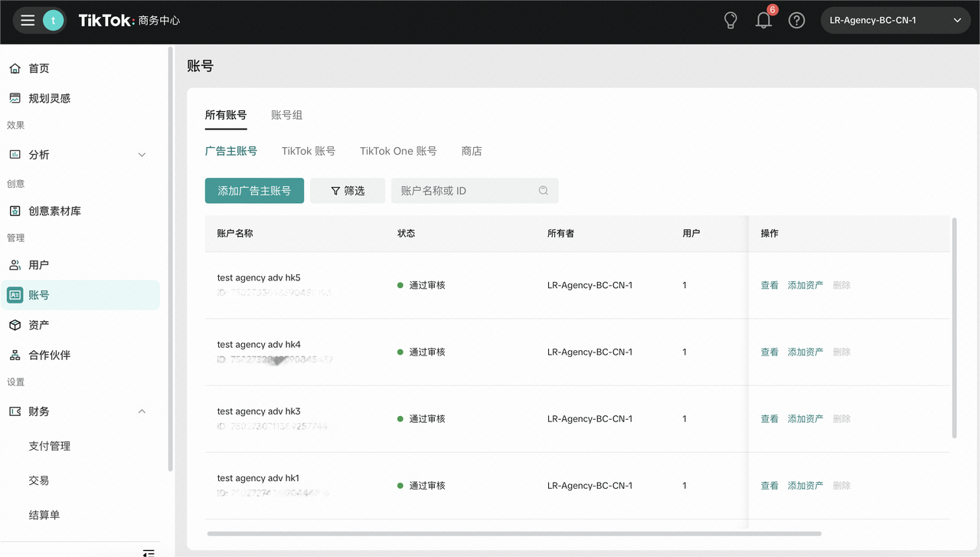Click 查看 for test agency adv hk1

pos(769,485)
